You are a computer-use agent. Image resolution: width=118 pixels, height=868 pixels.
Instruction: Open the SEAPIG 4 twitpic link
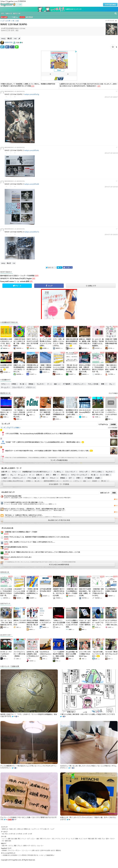(x=32, y=232)
